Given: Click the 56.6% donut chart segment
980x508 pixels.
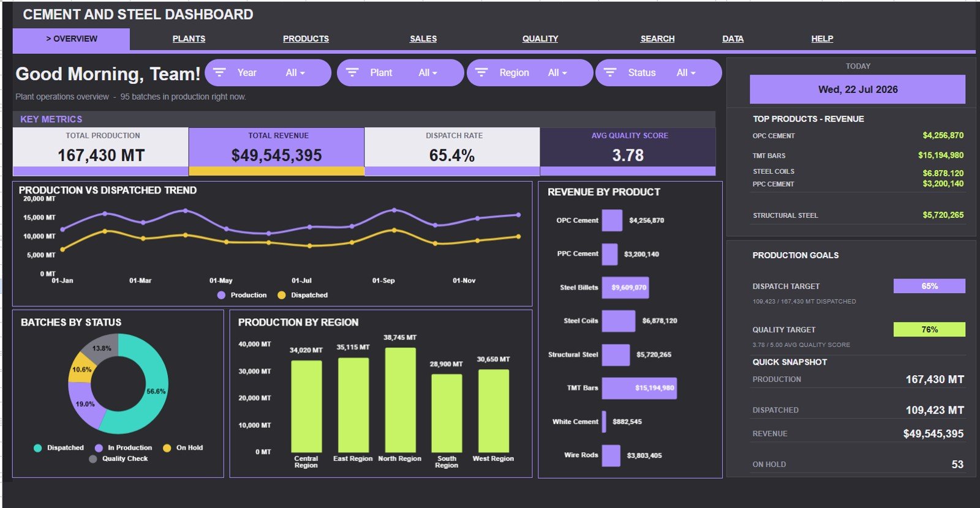Looking at the screenshot, I should 156,391.
